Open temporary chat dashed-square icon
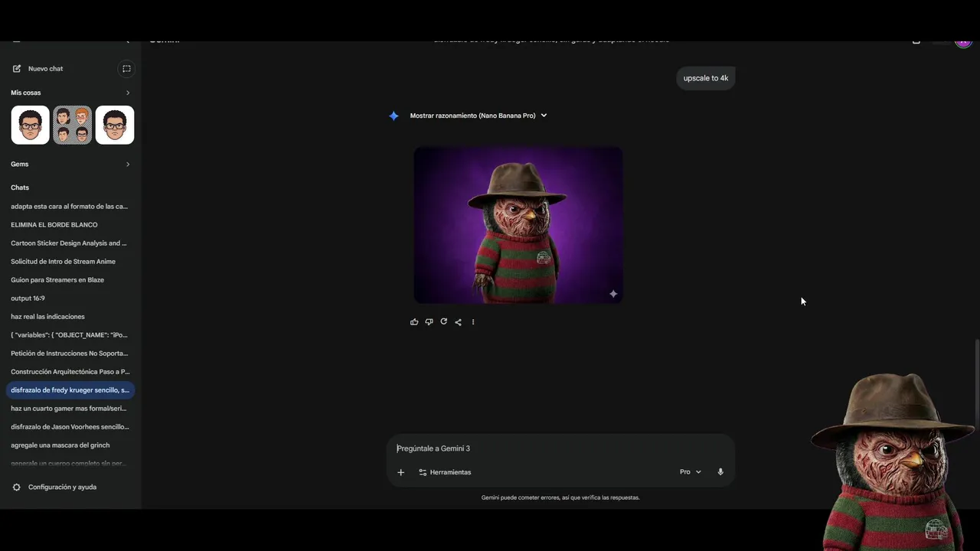The height and width of the screenshot is (551, 980). coord(126,69)
